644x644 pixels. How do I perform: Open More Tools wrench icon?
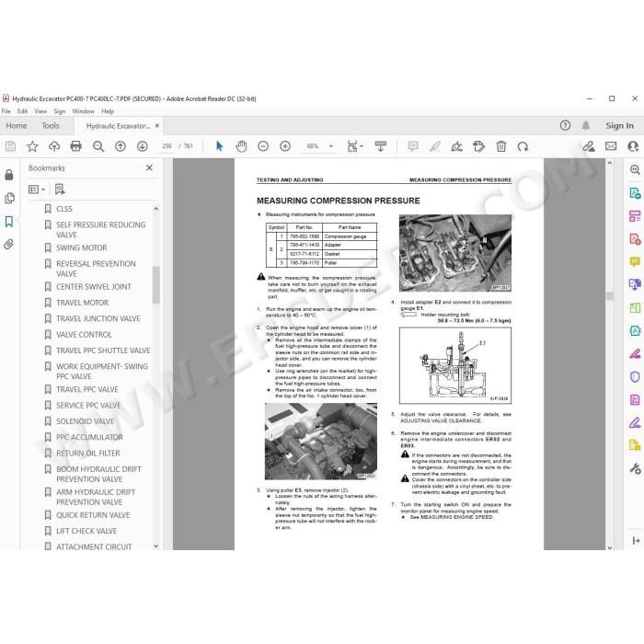point(635,468)
